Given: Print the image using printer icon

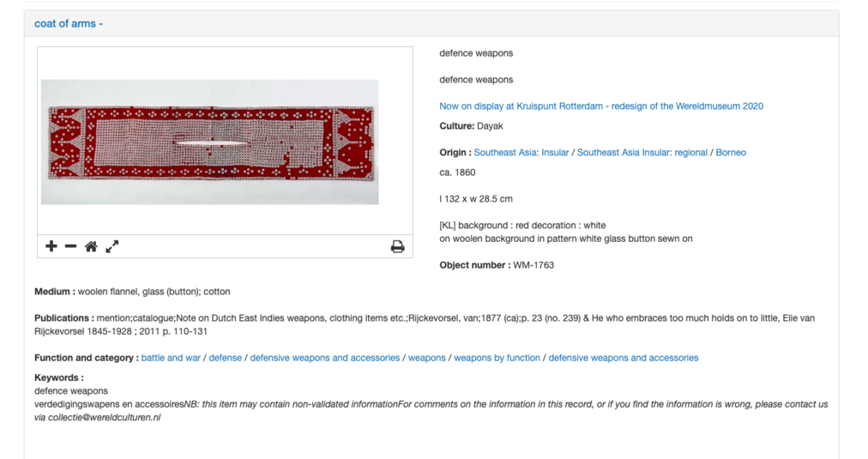Looking at the screenshot, I should click(397, 247).
